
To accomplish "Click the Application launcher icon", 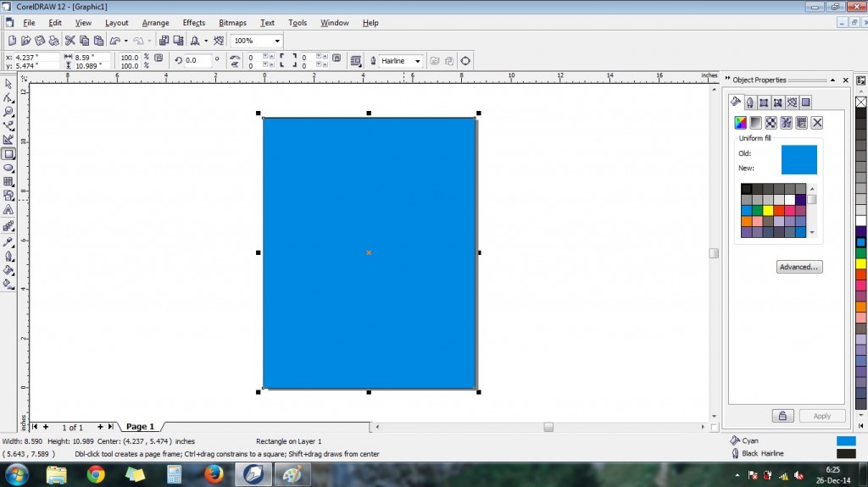I will (195, 41).
